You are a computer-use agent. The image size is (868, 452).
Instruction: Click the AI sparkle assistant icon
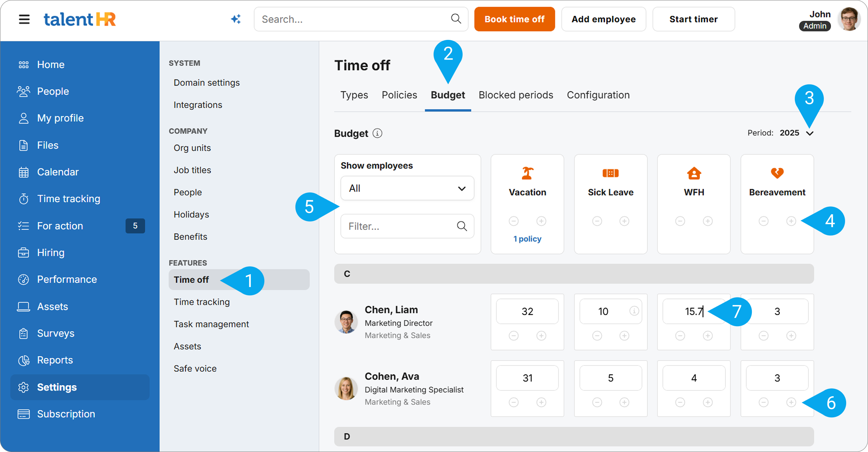point(236,19)
